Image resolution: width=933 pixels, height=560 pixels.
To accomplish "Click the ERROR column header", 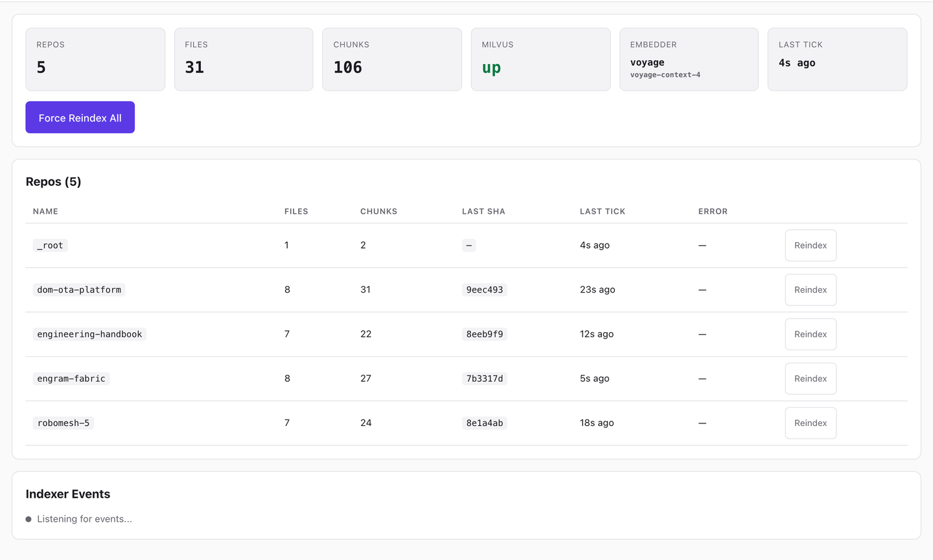I will click(713, 212).
